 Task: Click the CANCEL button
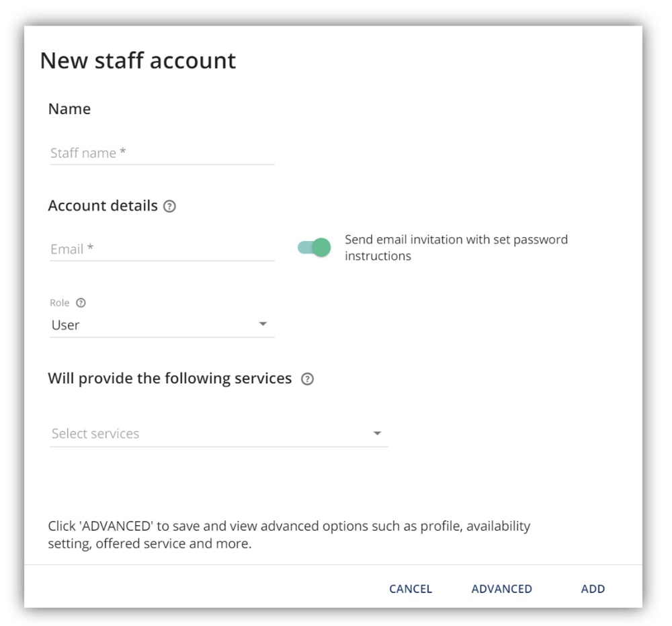point(411,589)
